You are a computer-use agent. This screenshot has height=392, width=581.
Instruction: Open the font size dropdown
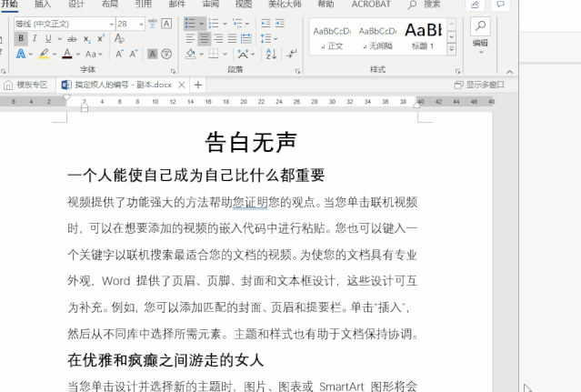pos(140,24)
